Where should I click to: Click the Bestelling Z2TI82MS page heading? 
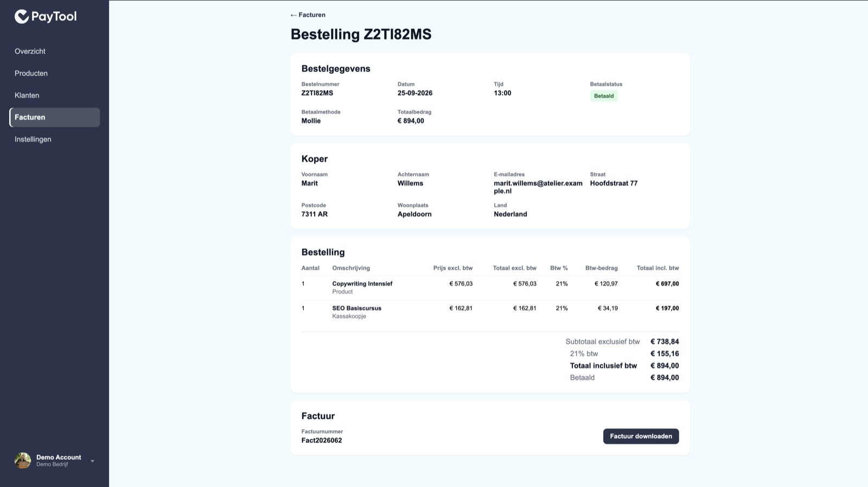[x=361, y=34]
